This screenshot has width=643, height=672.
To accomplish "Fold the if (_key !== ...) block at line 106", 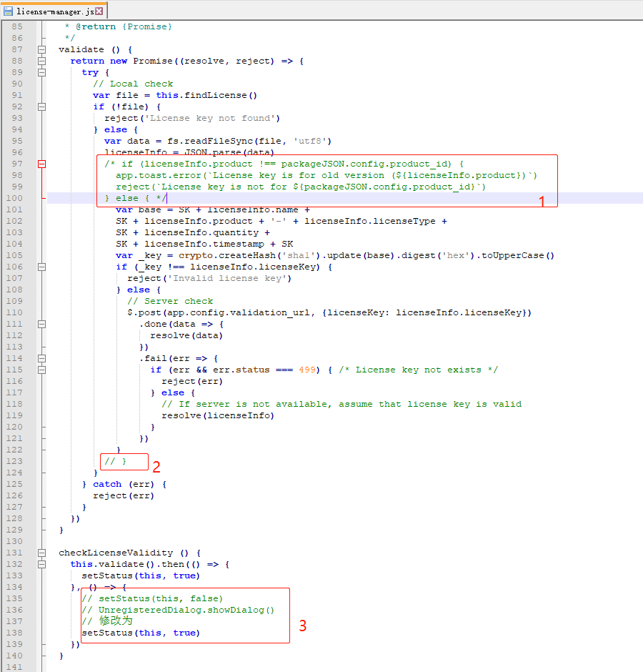I will click(41, 267).
